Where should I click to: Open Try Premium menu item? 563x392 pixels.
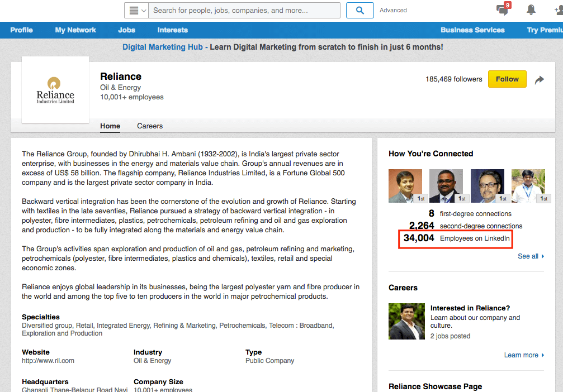[x=545, y=30]
